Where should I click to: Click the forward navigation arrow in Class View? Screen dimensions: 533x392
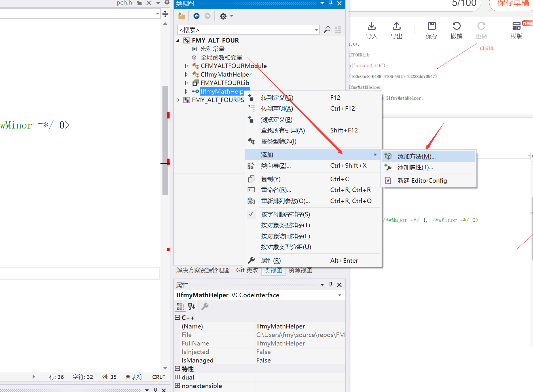point(208,16)
